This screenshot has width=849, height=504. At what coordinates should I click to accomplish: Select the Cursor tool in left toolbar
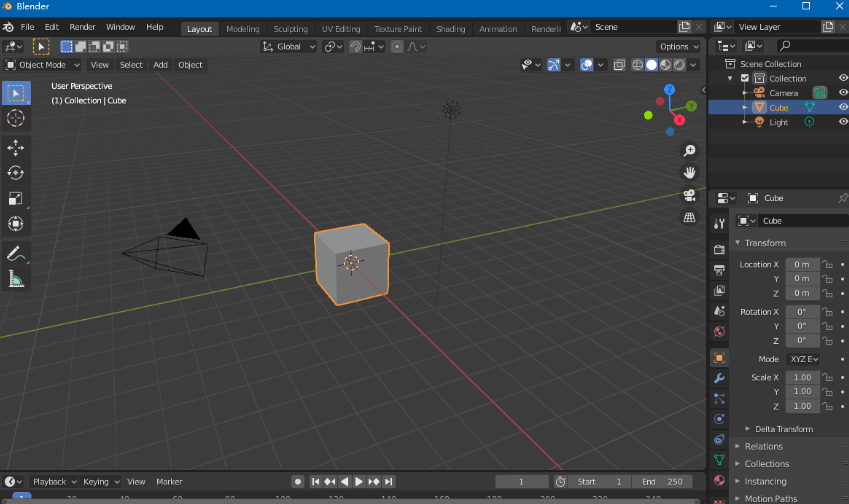coord(16,119)
